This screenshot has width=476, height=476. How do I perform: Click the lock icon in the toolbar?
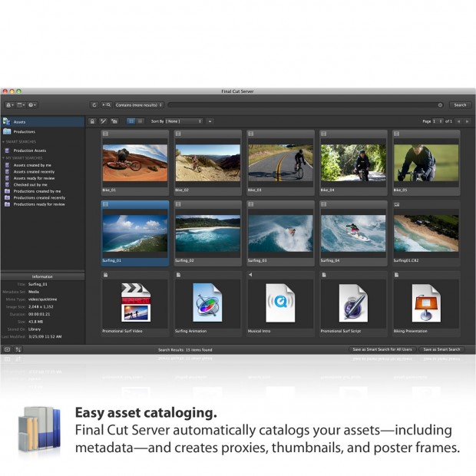tap(92, 121)
